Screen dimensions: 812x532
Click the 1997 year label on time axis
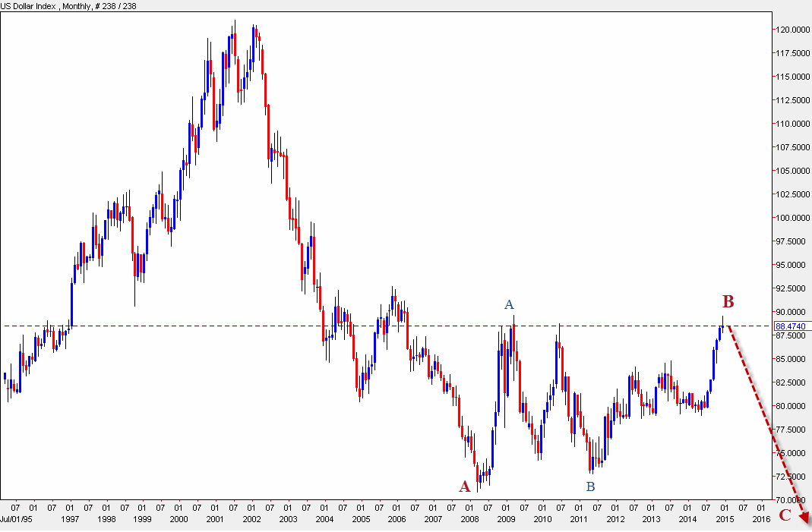[x=70, y=520]
